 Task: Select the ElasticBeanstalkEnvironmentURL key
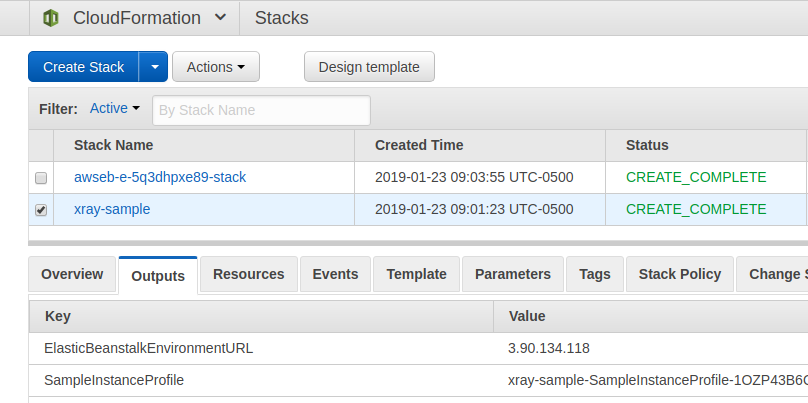point(148,348)
